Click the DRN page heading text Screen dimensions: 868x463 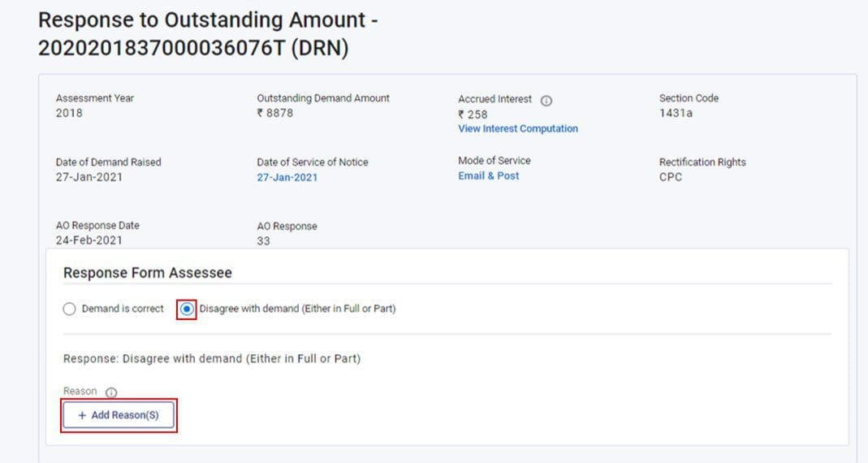pyautogui.click(x=208, y=34)
